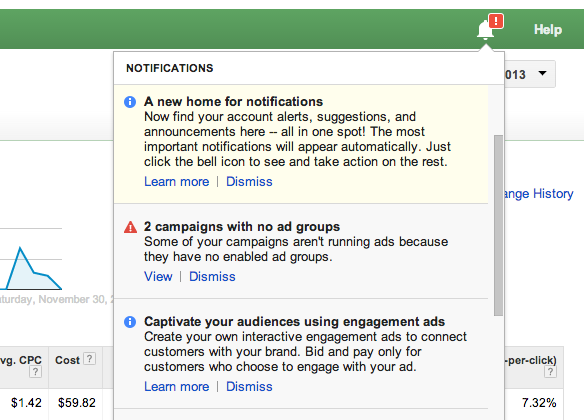This screenshot has height=420, width=584.
Task: Open the Change History link
Action: tap(538, 194)
